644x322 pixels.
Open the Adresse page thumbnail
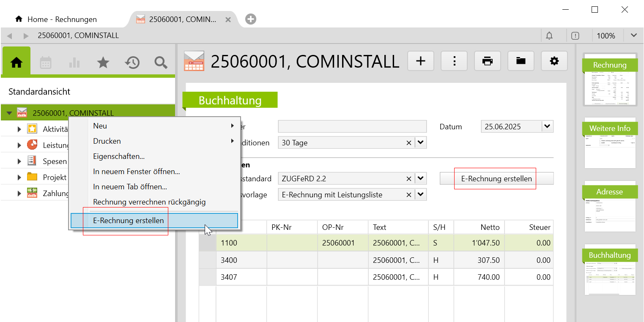pyautogui.click(x=610, y=206)
